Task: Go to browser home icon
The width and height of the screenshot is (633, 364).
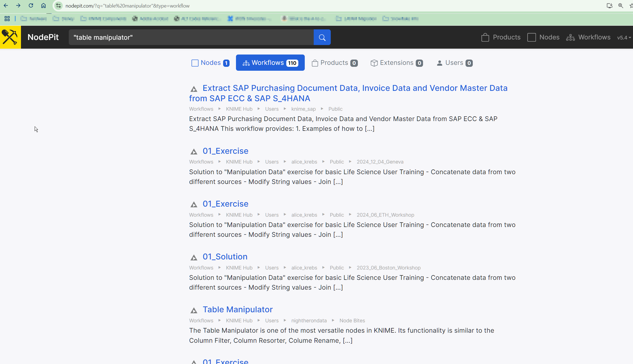Action: click(43, 6)
